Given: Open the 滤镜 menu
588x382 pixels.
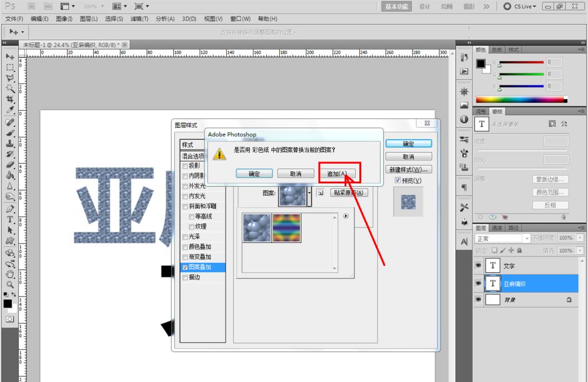Looking at the screenshot, I should point(139,18).
